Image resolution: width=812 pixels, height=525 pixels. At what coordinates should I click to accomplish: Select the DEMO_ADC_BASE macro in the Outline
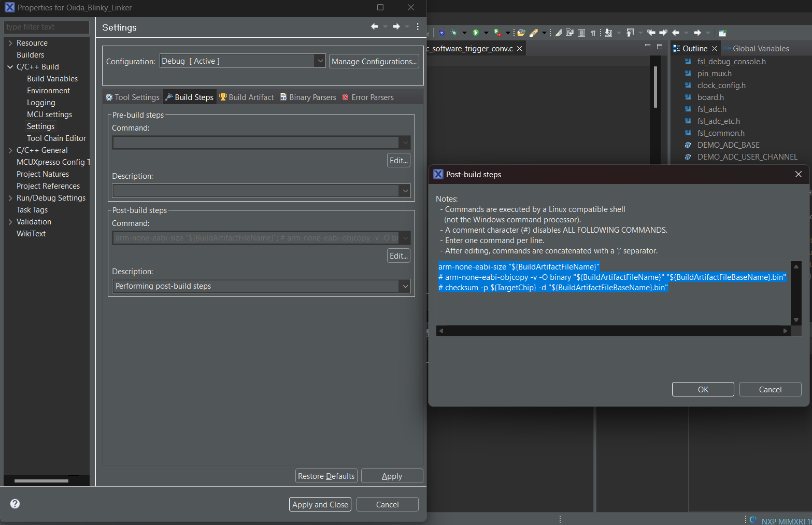pos(728,145)
